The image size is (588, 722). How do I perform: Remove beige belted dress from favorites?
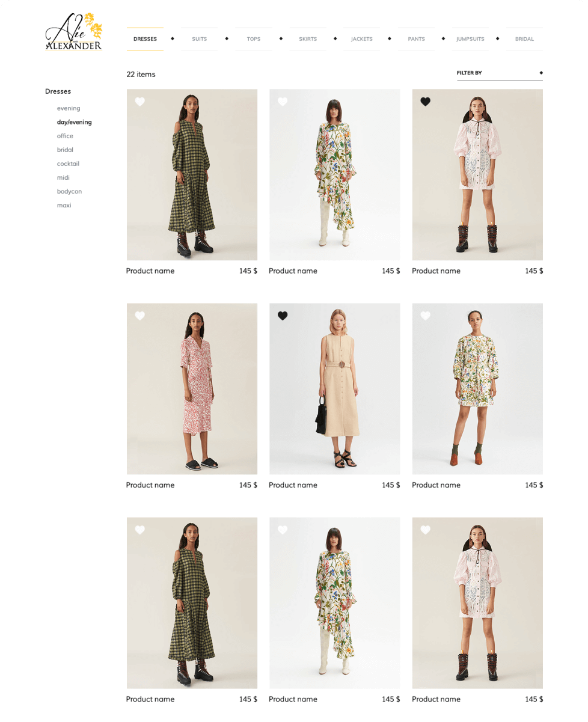[283, 316]
